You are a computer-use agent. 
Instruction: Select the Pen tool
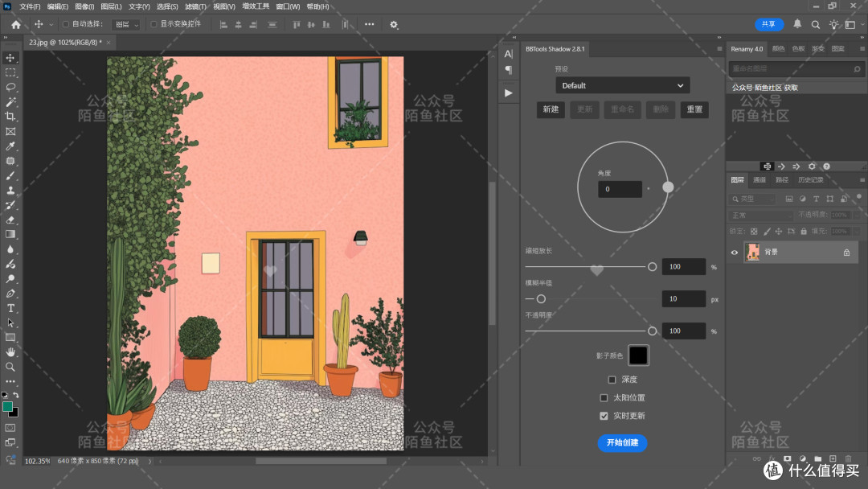[10, 294]
